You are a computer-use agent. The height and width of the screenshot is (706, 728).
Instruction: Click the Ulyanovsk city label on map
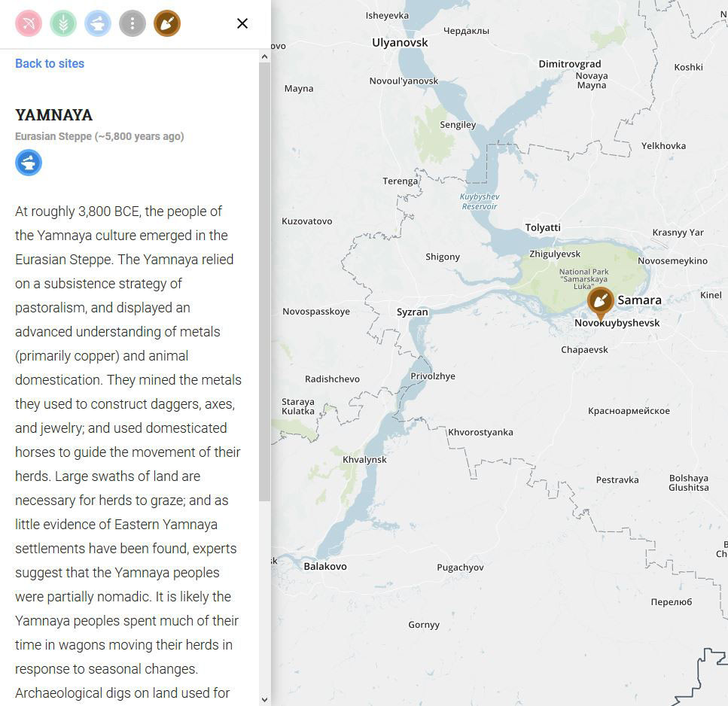point(400,43)
